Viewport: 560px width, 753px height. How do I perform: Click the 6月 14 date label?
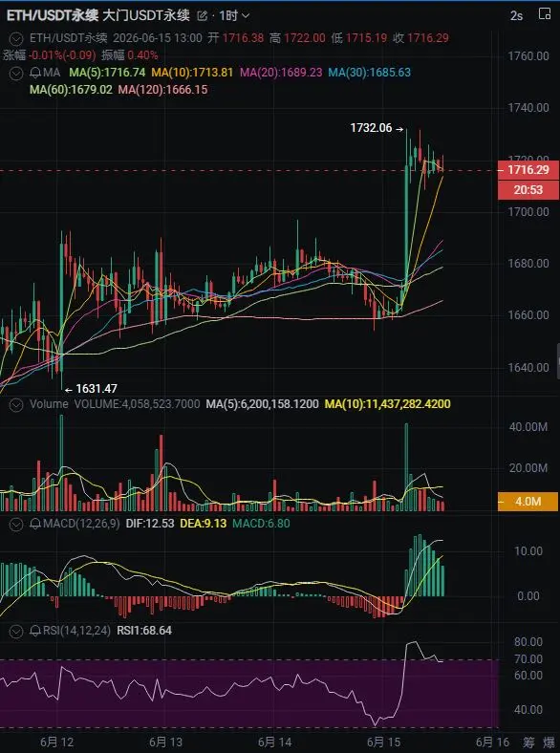pyautogui.click(x=274, y=742)
